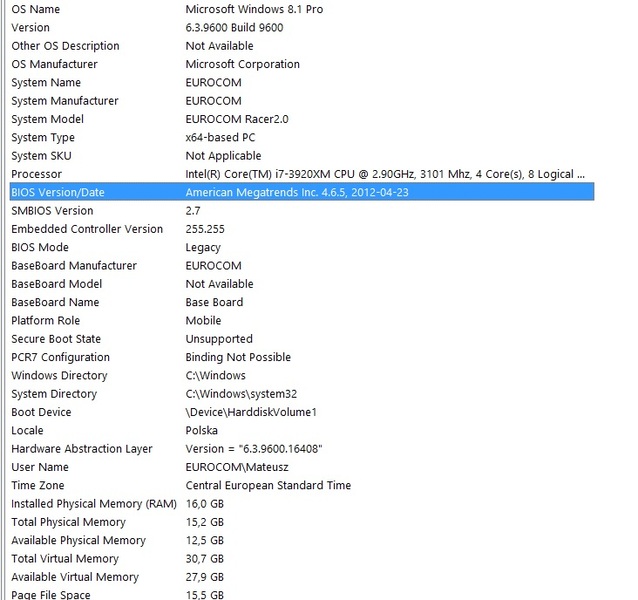Select System Manufacturer row

(x=302, y=100)
